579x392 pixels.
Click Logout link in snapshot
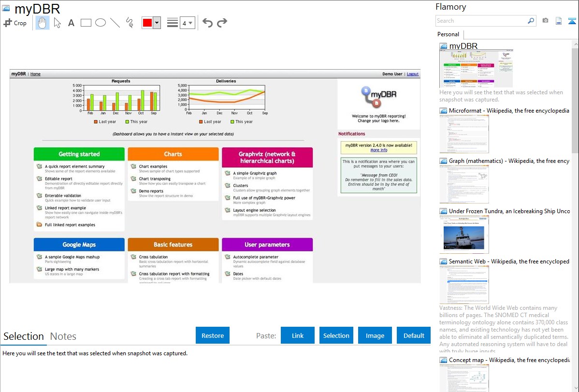[x=412, y=74]
